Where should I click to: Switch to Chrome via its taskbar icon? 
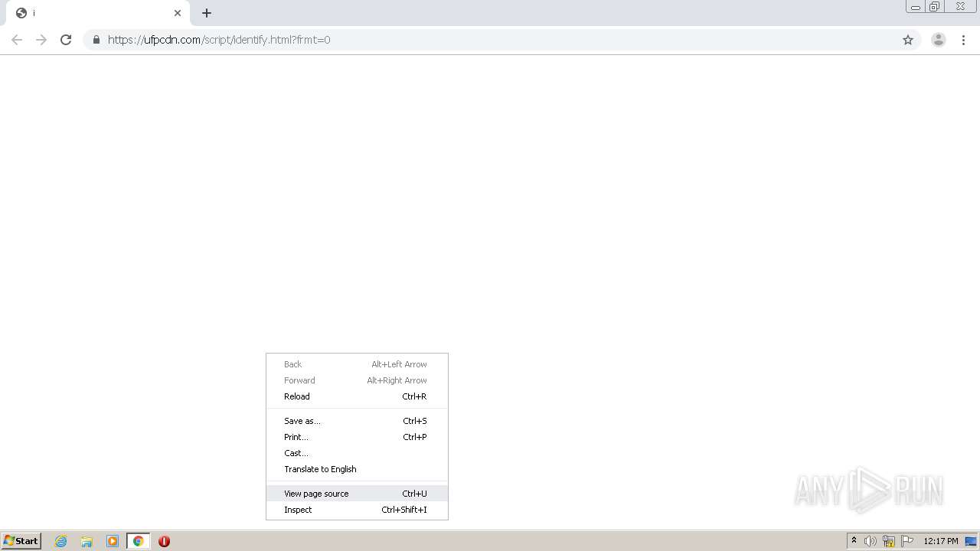(138, 541)
